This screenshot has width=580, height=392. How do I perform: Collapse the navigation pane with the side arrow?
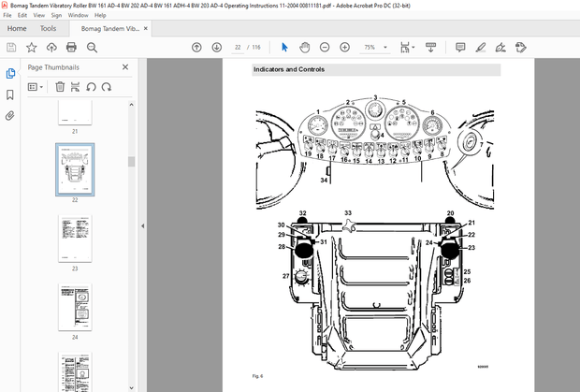coord(142,225)
